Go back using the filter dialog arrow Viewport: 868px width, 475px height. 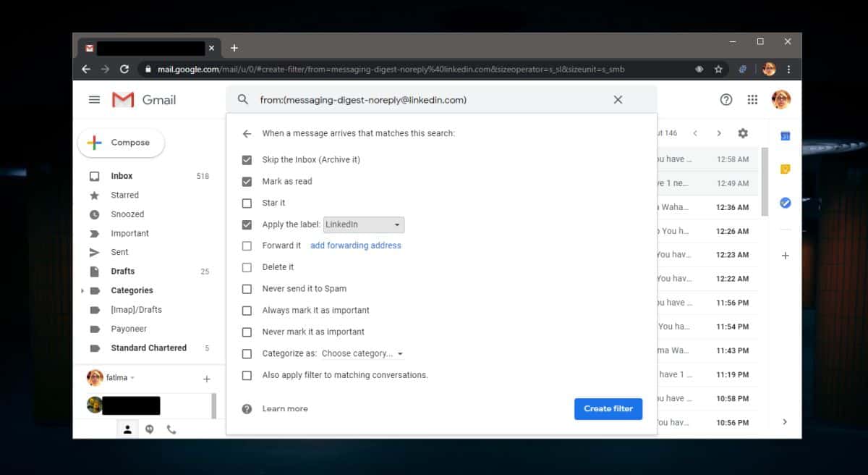[247, 133]
